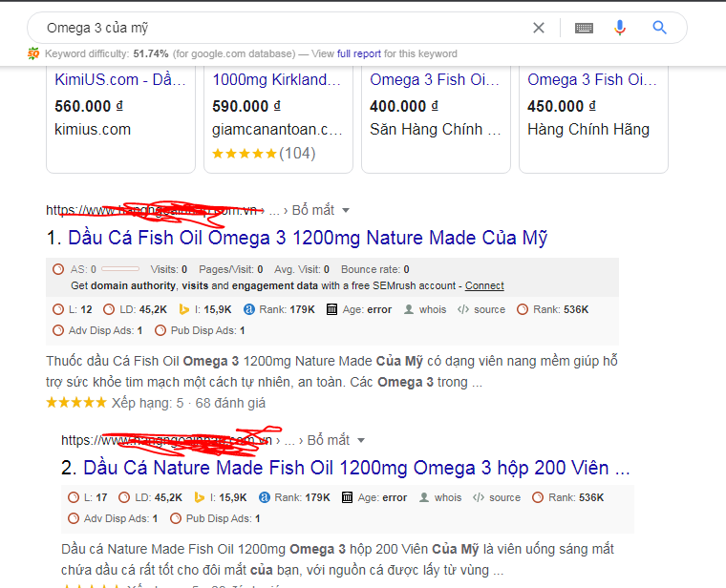View source for result 2
Image resolution: width=726 pixels, height=588 pixels.
click(504, 497)
